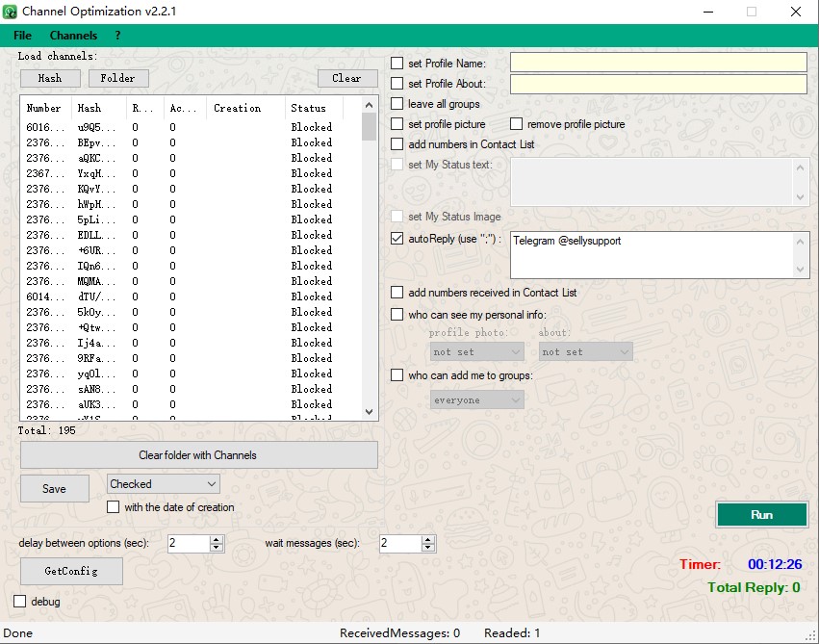Select the row with hash YxqH
The width and height of the screenshot is (819, 644).
(x=191, y=173)
